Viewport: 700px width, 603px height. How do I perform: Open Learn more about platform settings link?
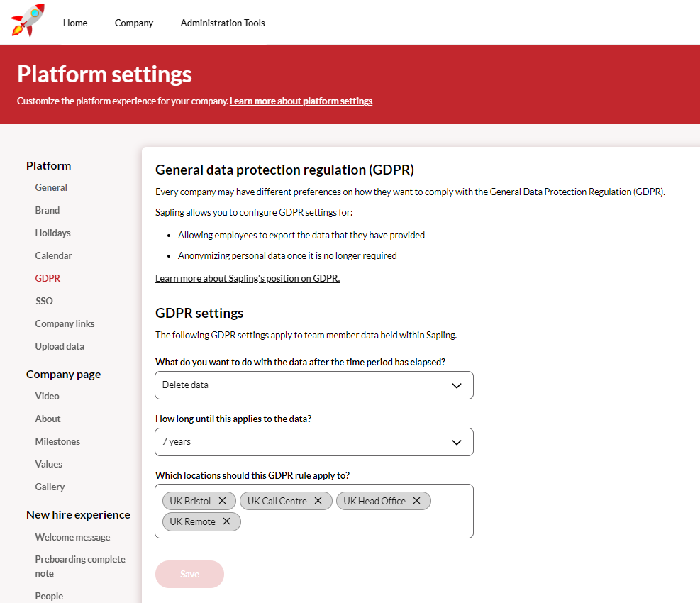tap(301, 101)
